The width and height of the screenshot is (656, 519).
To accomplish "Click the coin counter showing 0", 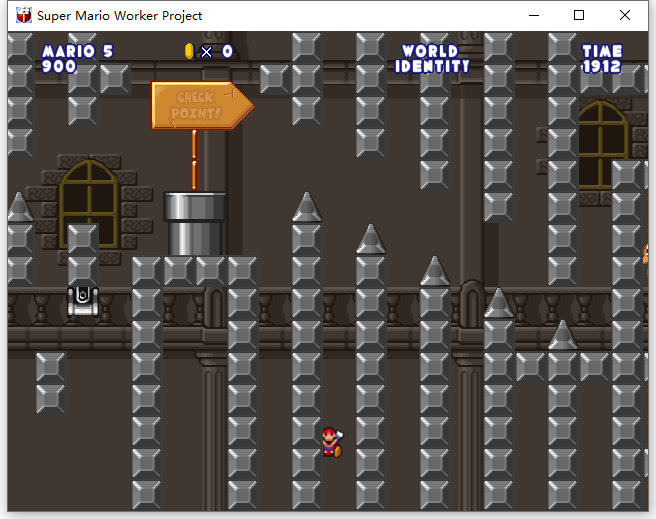I will coord(227,51).
